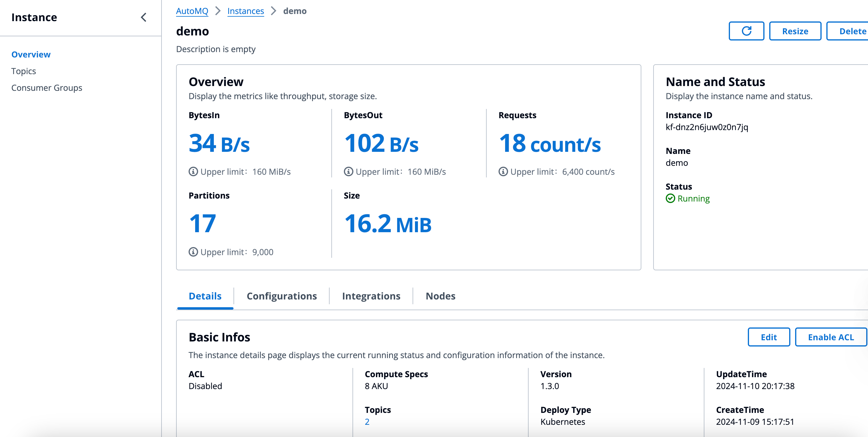Image resolution: width=868 pixels, height=437 pixels.
Task: Click the Requests value 18 count/s
Action: [x=550, y=143]
